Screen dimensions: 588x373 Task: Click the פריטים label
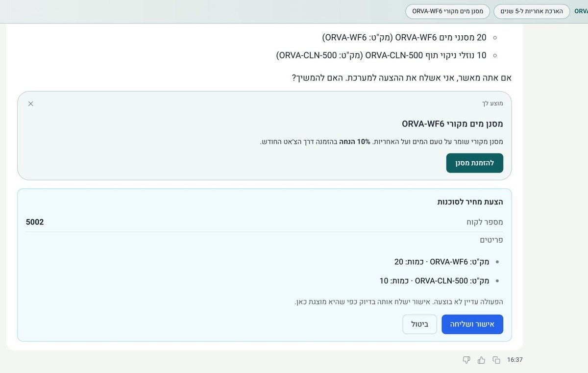491,240
